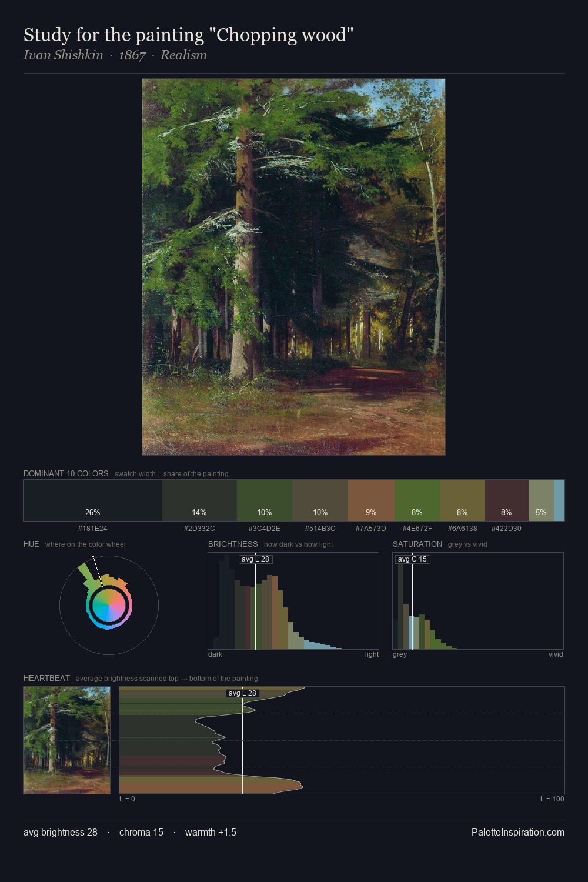Image resolution: width=588 pixels, height=882 pixels.
Task: Click the small heartbeat painting thumbnail
Action: [x=66, y=740]
